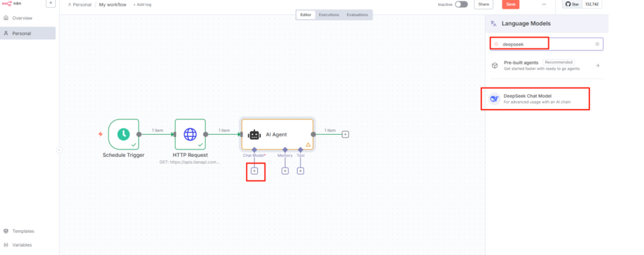The height and width of the screenshot is (255, 644).
Task: Open the Pre-built agents entry
Action: [546, 65]
